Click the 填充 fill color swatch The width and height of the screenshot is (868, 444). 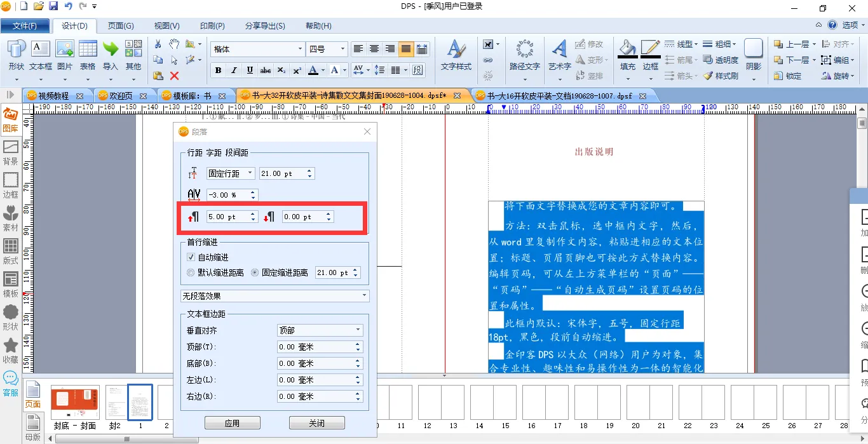coord(627,56)
